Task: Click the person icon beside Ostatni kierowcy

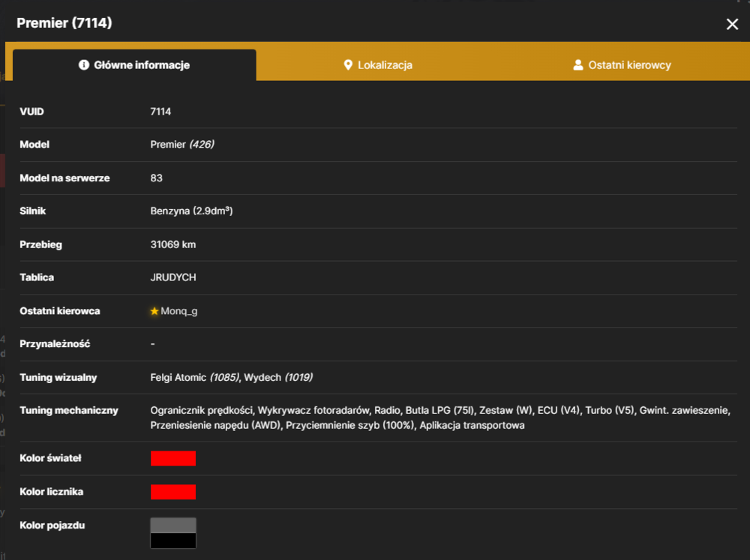Action: pyautogui.click(x=577, y=65)
